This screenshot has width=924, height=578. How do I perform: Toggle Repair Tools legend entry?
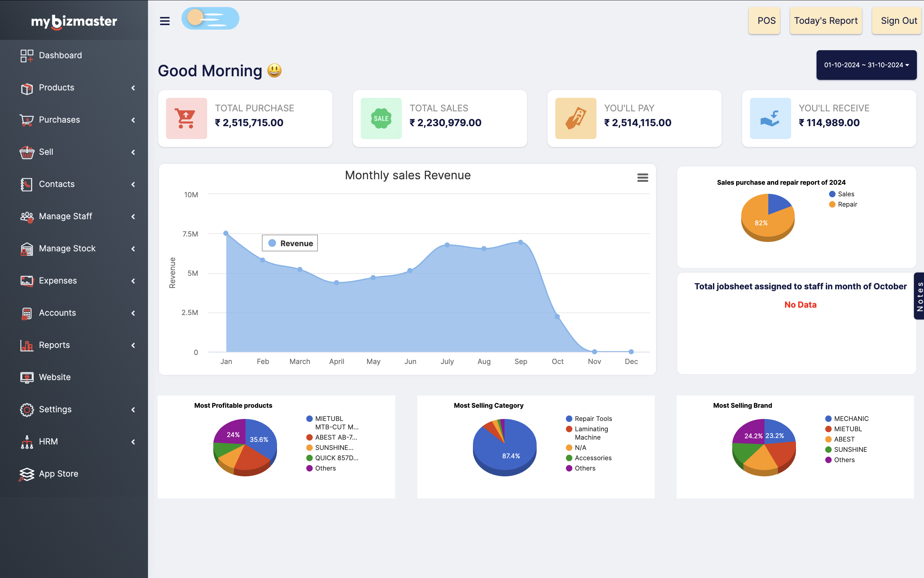(x=589, y=419)
